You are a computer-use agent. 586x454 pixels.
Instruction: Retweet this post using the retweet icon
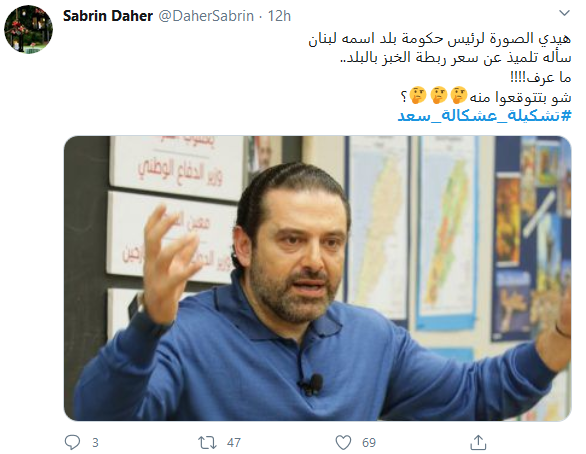pyautogui.click(x=207, y=442)
